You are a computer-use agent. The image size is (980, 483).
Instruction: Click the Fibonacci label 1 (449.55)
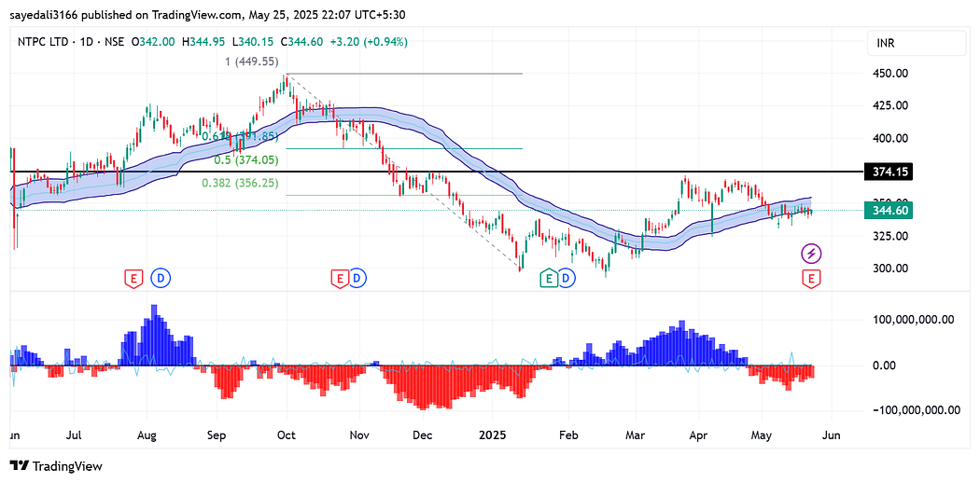pyautogui.click(x=252, y=62)
